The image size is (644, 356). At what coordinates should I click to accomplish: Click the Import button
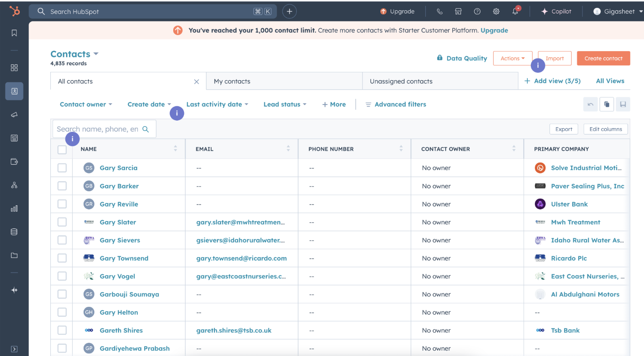(555, 58)
